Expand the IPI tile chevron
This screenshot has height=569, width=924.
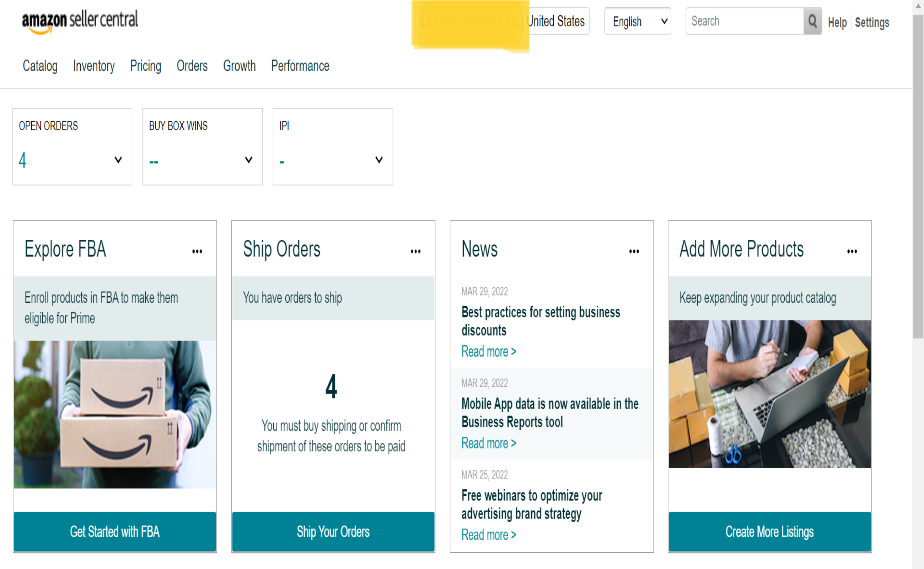point(379,160)
